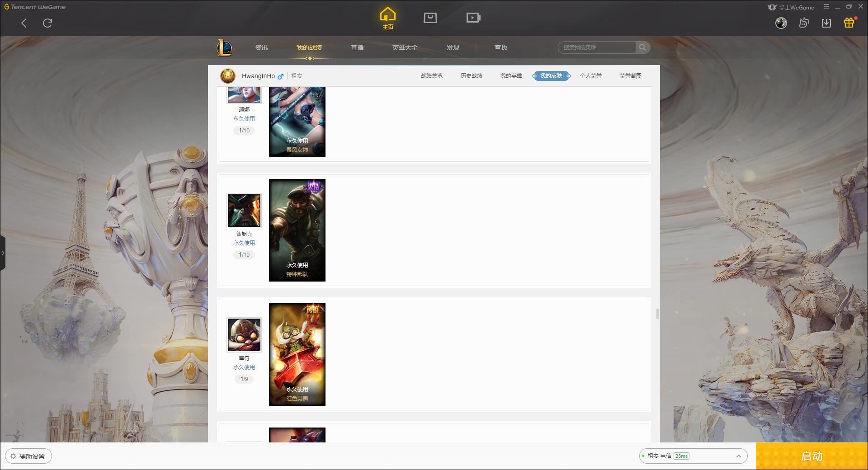Open the globe icon in top right

[x=781, y=23]
